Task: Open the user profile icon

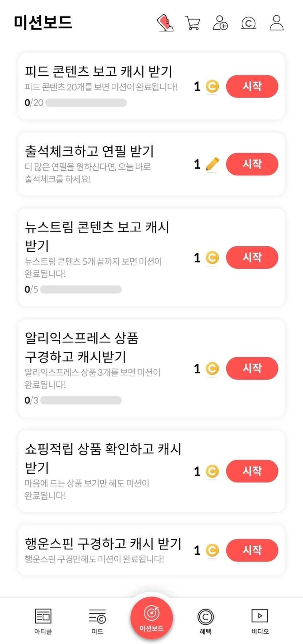Action: (276, 23)
